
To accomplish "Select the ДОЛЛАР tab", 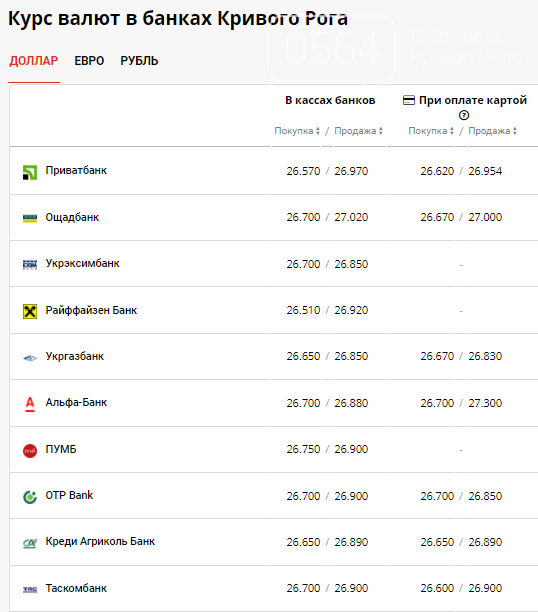I will tap(34, 61).
